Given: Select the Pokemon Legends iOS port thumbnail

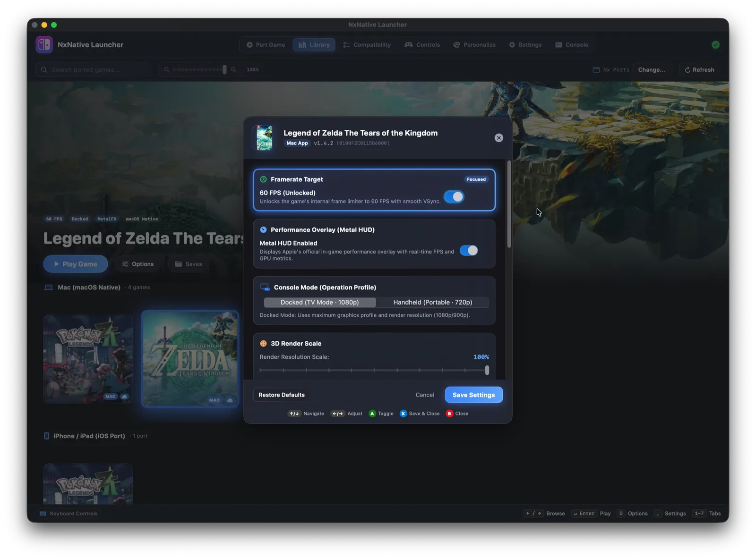Looking at the screenshot, I should click(x=88, y=484).
